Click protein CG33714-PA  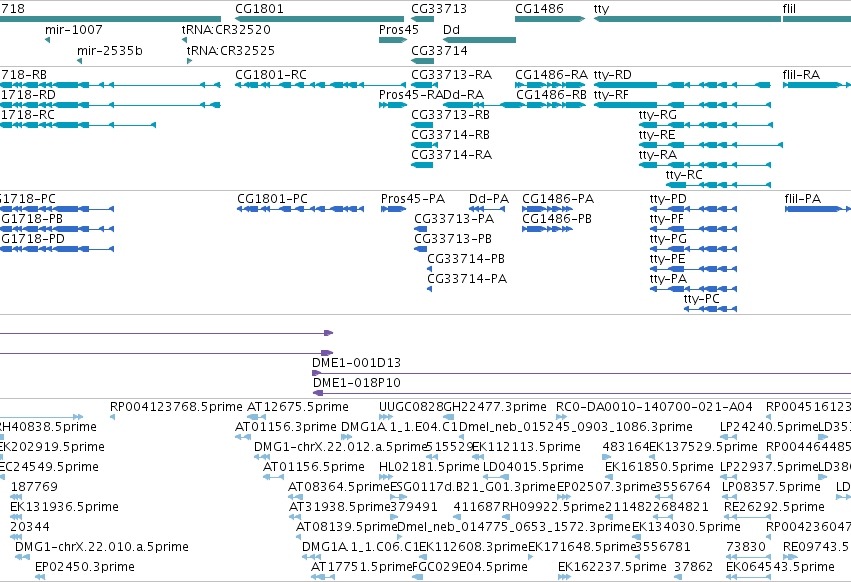[x=429, y=289]
